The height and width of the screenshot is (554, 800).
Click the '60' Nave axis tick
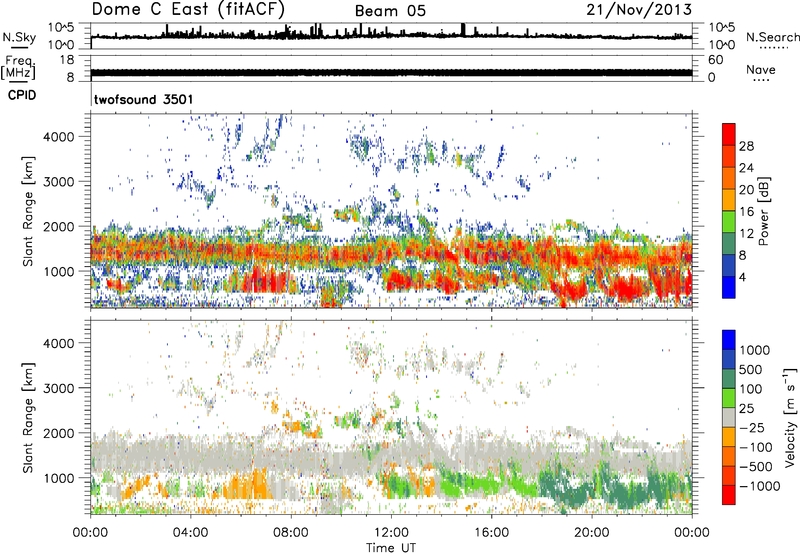(x=716, y=60)
